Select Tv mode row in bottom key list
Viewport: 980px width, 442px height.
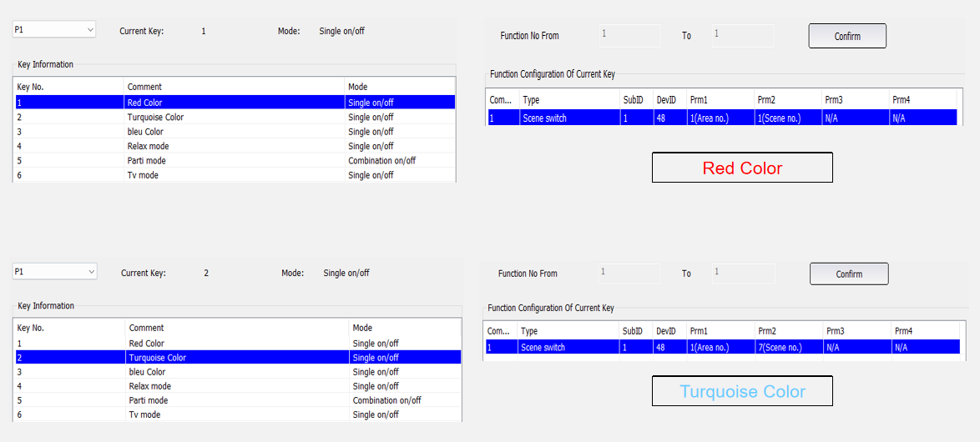point(238,414)
